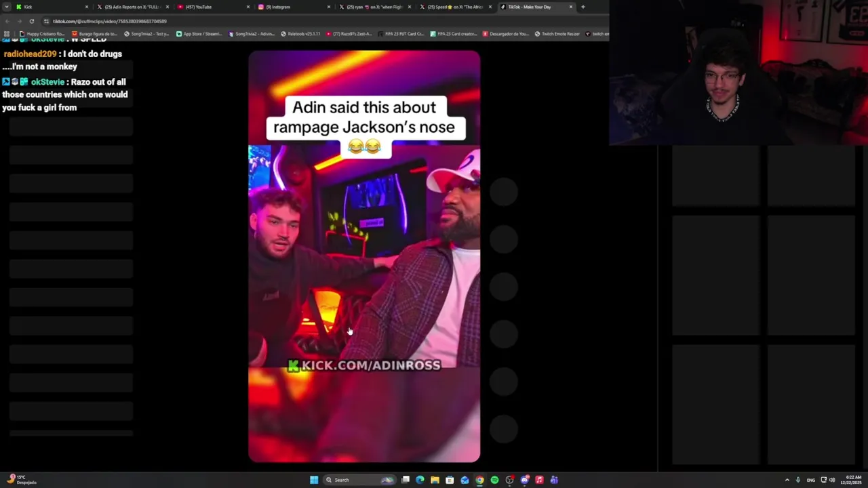Image resolution: width=868 pixels, height=488 pixels.
Task: Reload the TikTok page
Action: [x=31, y=21]
